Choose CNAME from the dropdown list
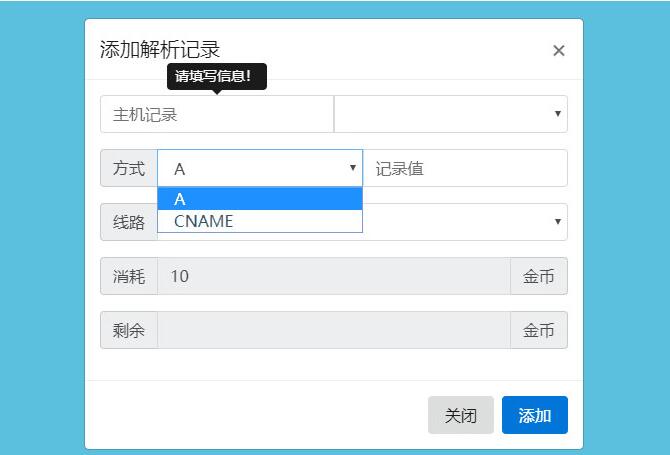This screenshot has height=455, width=670. point(259,221)
